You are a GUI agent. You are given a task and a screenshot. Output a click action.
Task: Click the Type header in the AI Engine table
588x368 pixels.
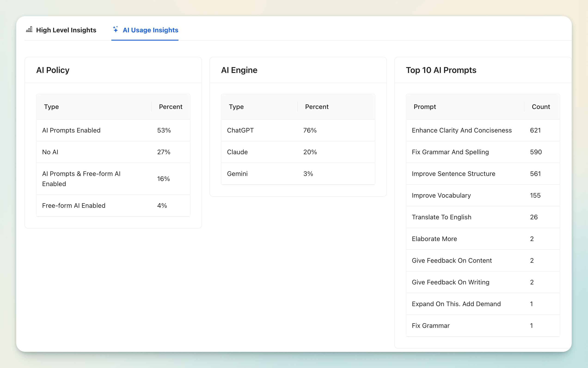pyautogui.click(x=236, y=107)
